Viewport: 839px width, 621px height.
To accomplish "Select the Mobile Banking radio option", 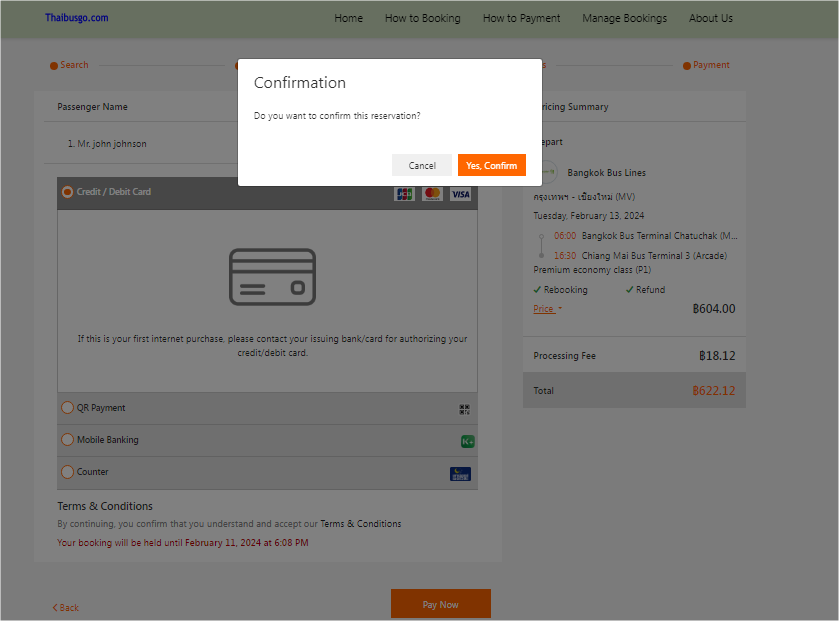I will (68, 440).
